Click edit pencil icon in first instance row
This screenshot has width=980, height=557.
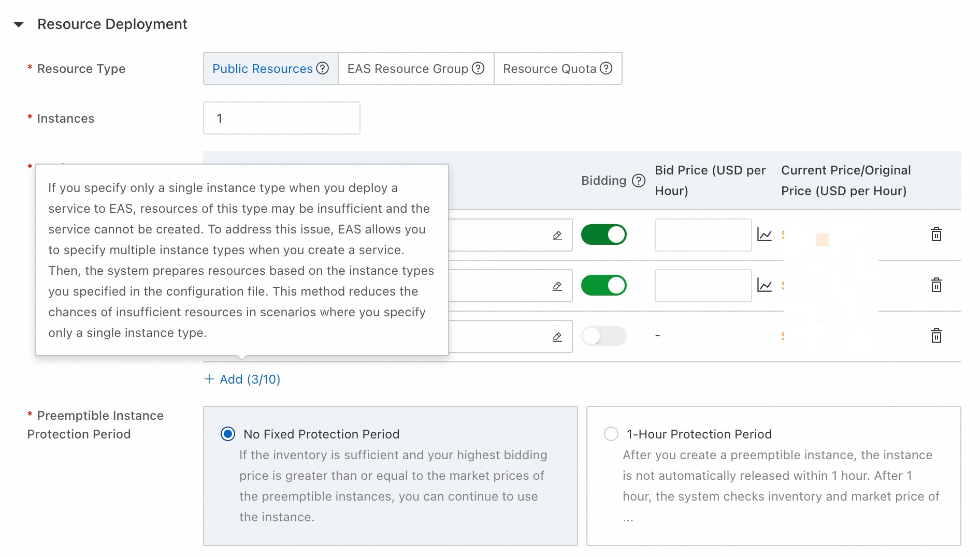tap(557, 236)
